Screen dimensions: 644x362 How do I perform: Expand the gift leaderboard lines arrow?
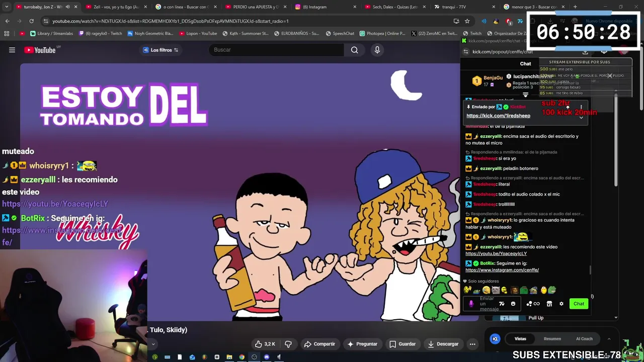click(526, 95)
